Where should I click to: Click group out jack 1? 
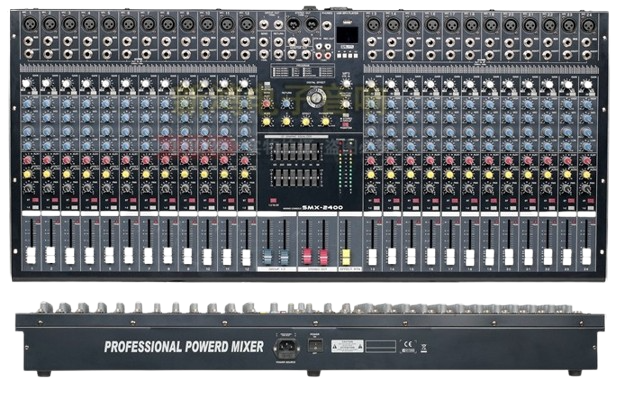coord(264,25)
